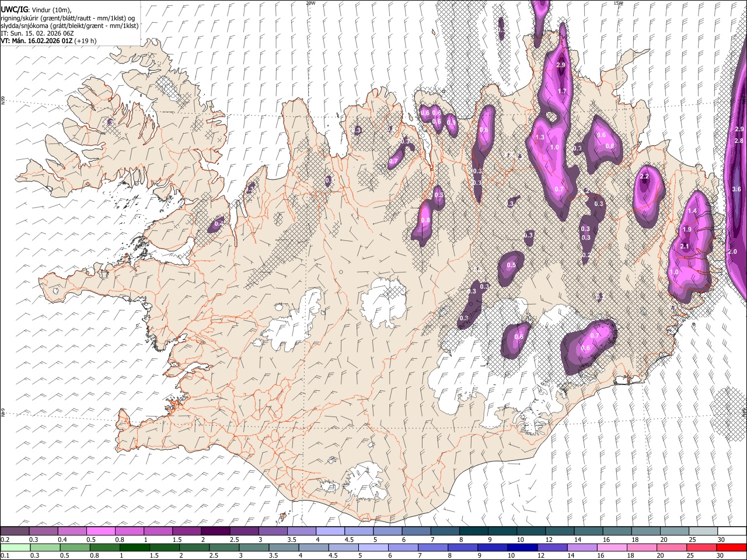Choose the purple 3 swatch in the snow legend
The width and height of the screenshot is (747, 560).
(273, 531)
